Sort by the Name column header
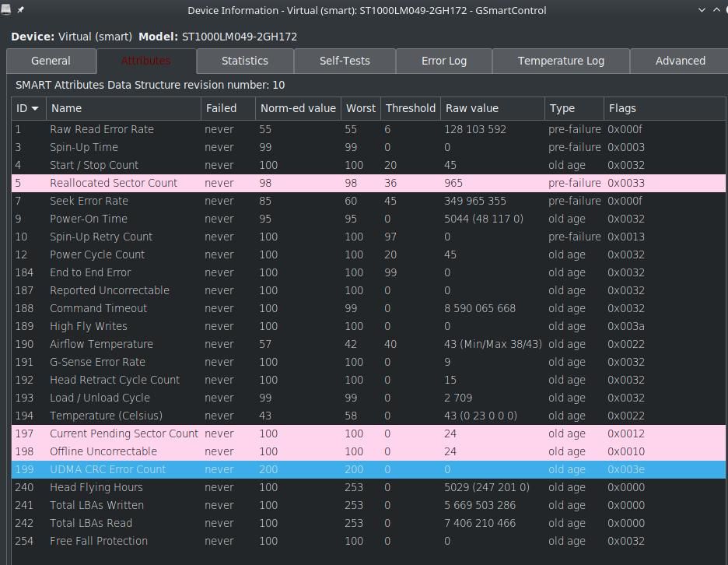Screen dimensions: 728x565 [x=123, y=108]
